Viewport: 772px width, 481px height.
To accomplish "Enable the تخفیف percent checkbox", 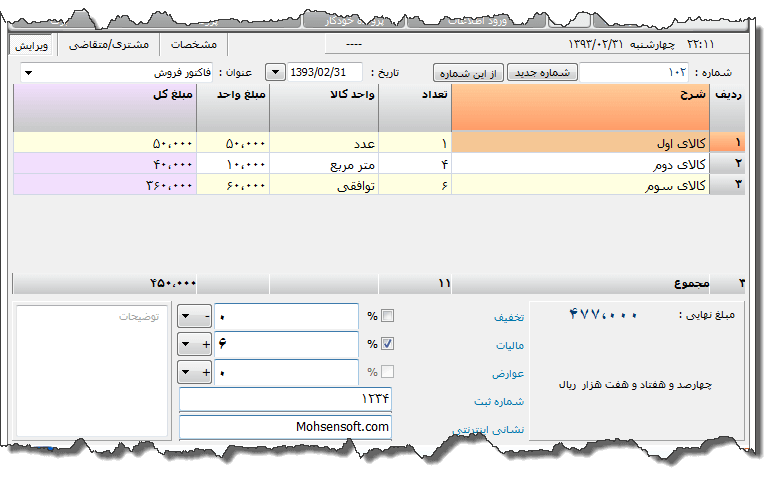I will pos(388,316).
